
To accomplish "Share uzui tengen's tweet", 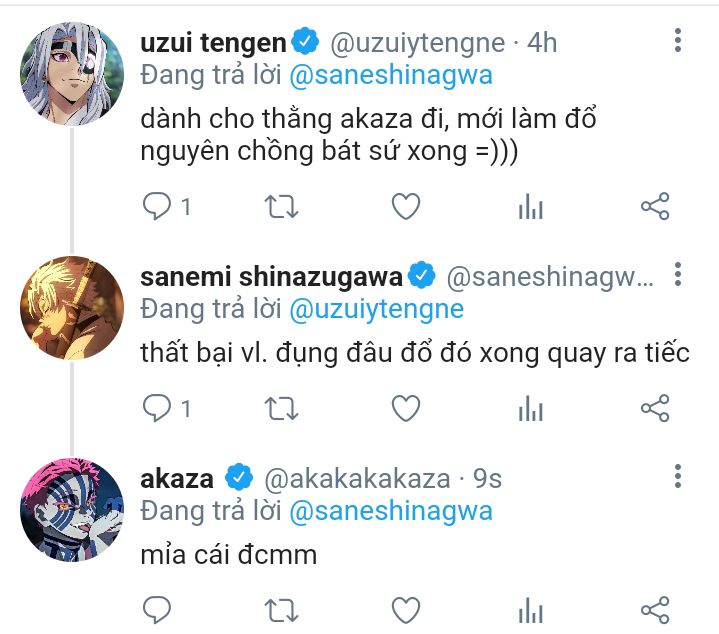I will [x=654, y=207].
